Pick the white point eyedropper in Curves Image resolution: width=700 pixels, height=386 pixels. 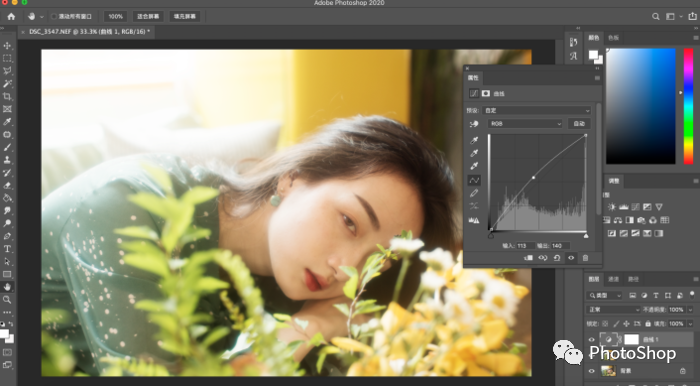point(474,166)
